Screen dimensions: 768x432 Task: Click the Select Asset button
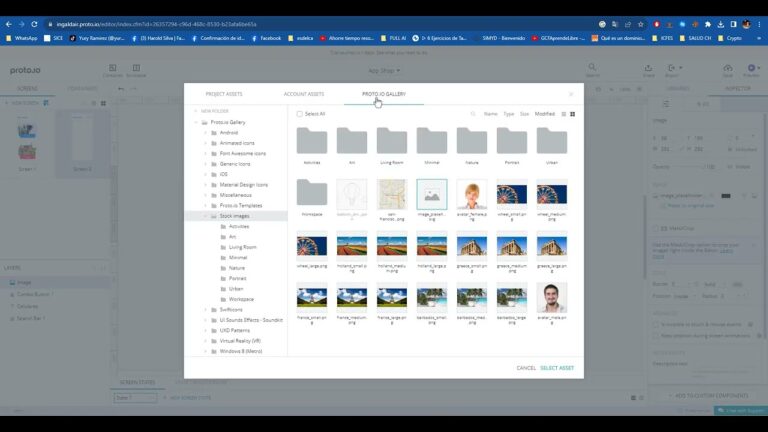point(557,368)
